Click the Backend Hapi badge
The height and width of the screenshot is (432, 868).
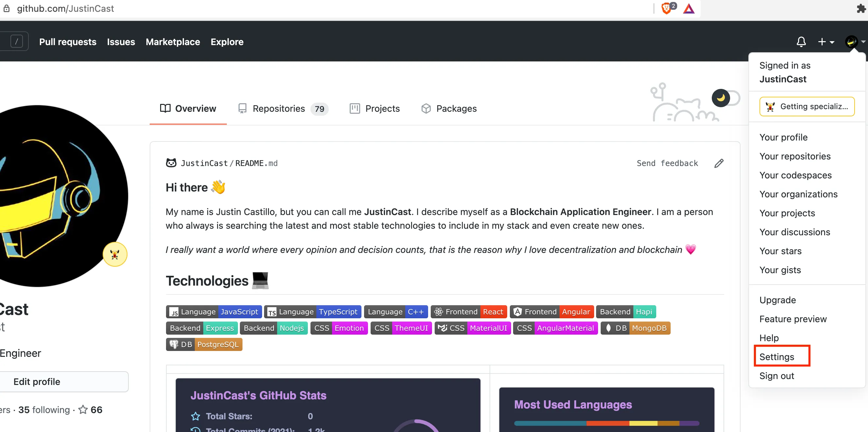[x=626, y=312]
